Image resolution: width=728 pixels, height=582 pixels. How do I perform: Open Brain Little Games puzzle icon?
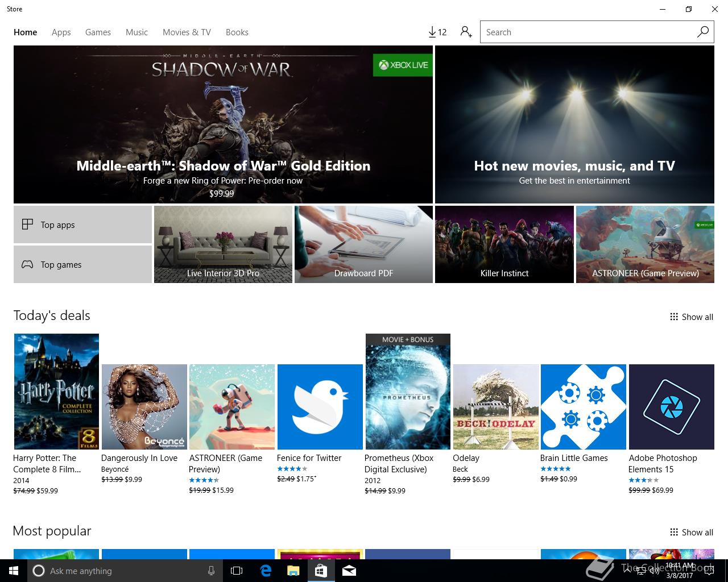point(584,407)
